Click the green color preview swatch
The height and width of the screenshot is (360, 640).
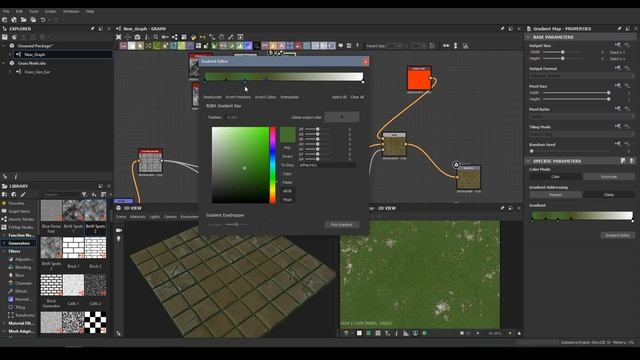tap(288, 135)
